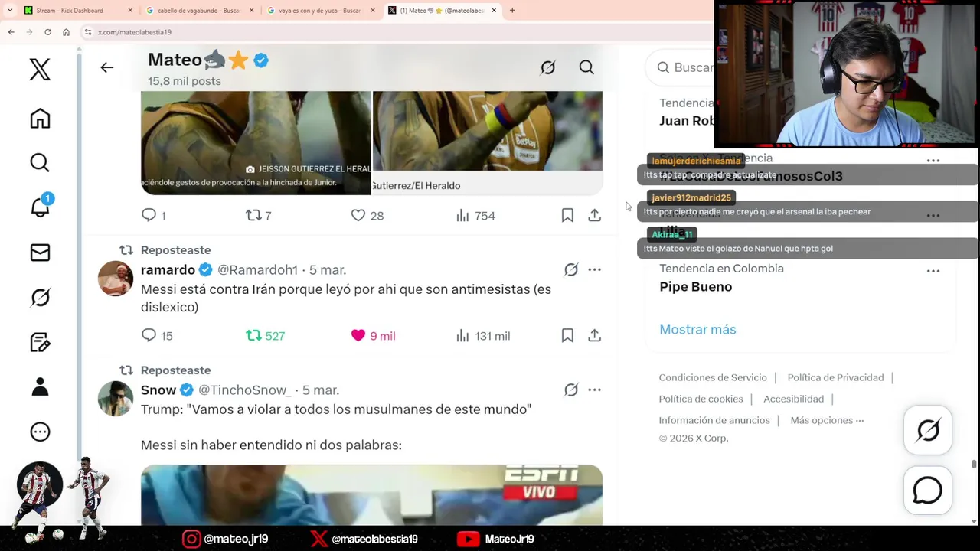Open Política de Privacidad link
Image resolution: width=980 pixels, height=551 pixels.
coord(835,377)
